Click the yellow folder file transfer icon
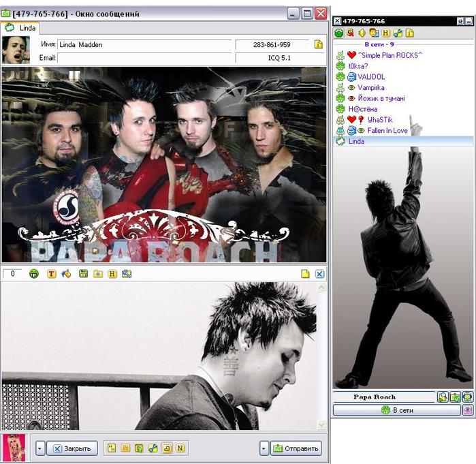 98,274
